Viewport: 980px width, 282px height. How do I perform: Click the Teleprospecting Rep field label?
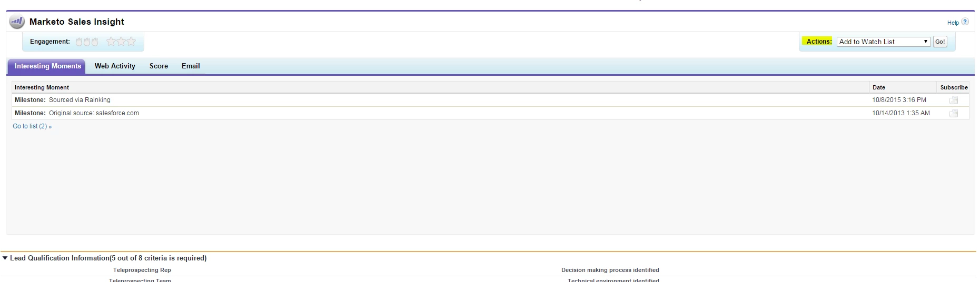point(142,270)
